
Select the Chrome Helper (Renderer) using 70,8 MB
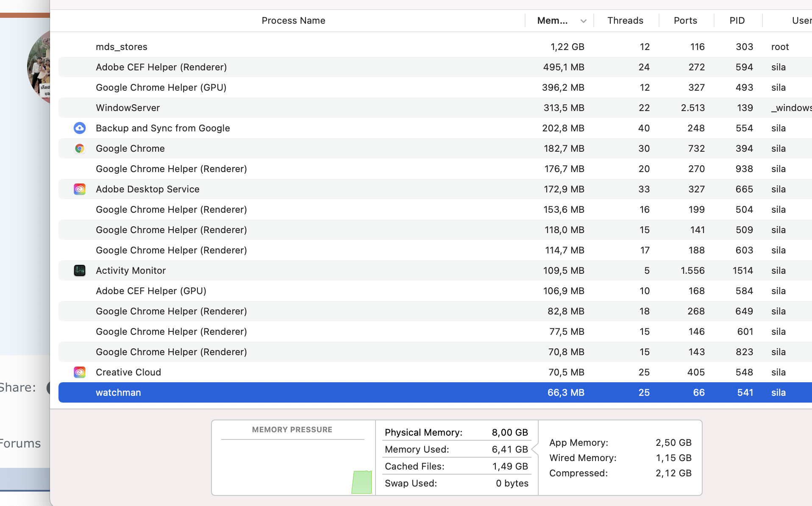(x=435, y=352)
